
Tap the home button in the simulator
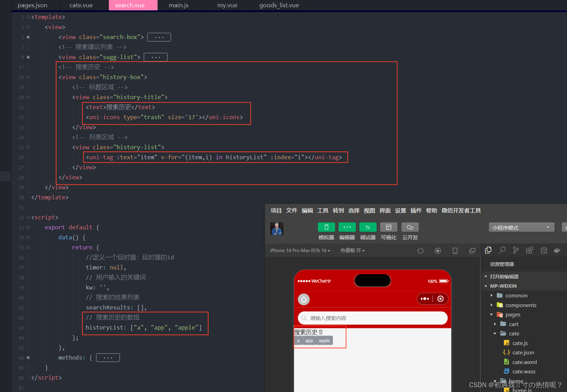[x=304, y=299]
